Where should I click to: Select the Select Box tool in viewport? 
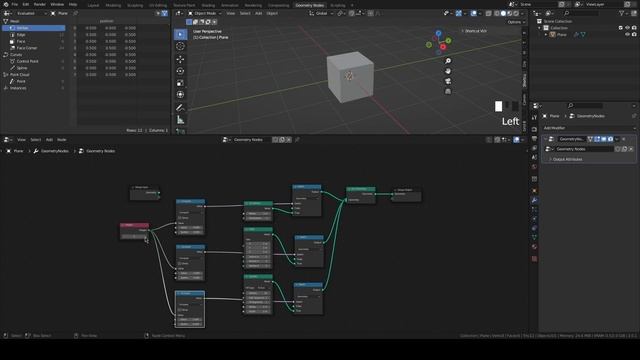coord(180,34)
